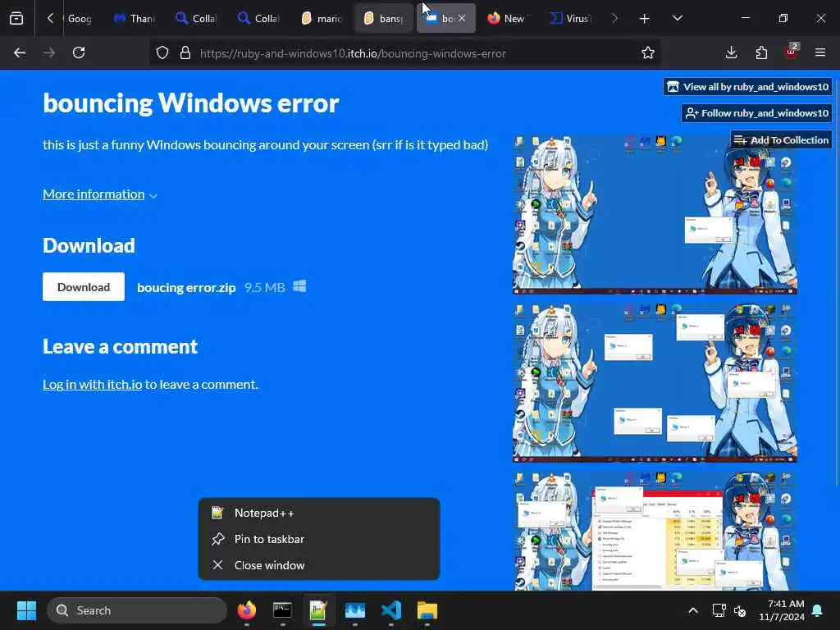Click the itch.io URL in the address bar
The image size is (840, 630).
[x=353, y=53]
